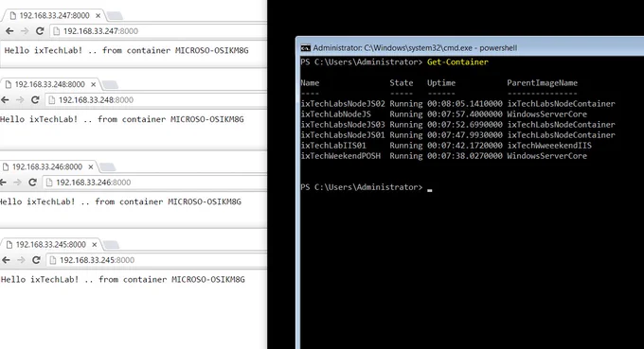Click the Uptime column header

441,83
